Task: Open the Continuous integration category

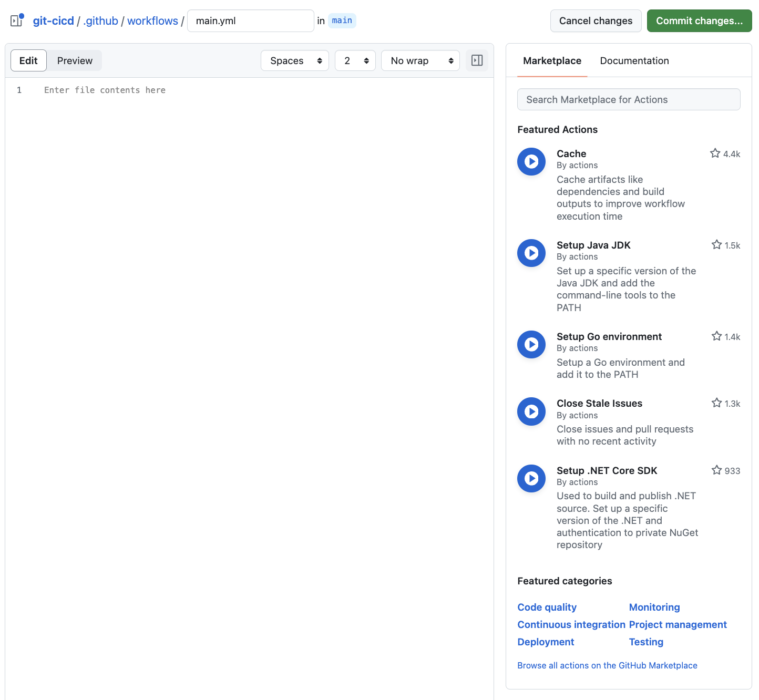Action: click(x=571, y=624)
